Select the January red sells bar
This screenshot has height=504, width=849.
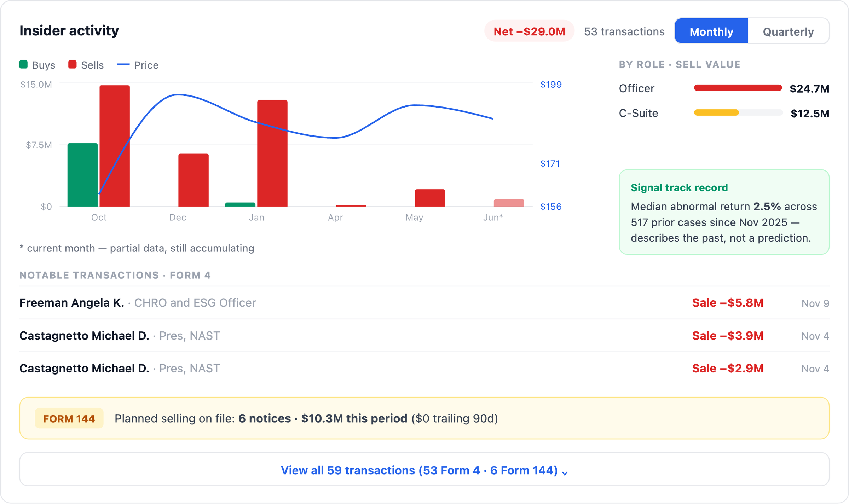click(x=272, y=153)
